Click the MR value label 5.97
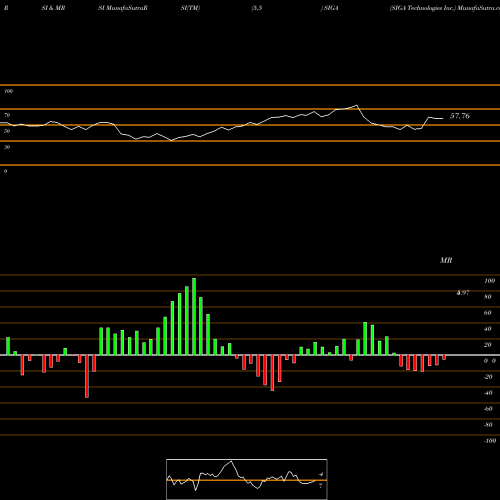500x500 pixels. (463, 293)
